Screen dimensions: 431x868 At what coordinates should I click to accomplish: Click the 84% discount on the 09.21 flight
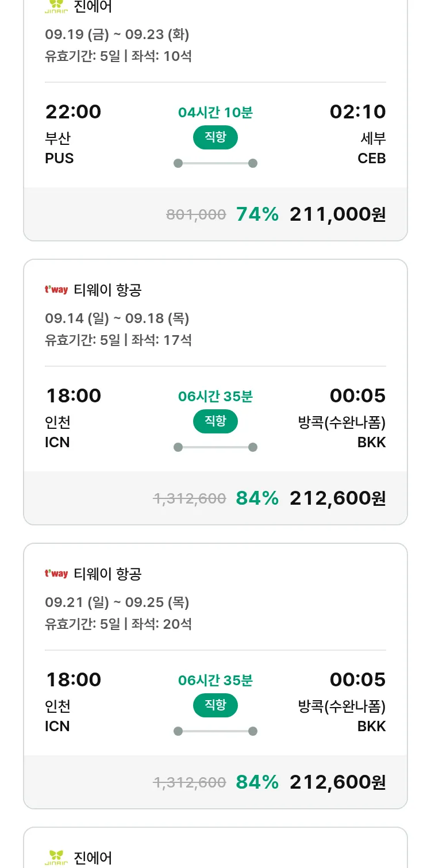[257, 782]
